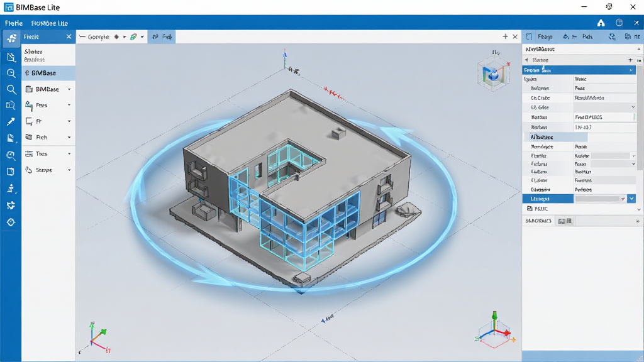Image resolution: width=644 pixels, height=362 pixels.
Task: Collapse the blue property group header
Action: pyautogui.click(x=579, y=70)
